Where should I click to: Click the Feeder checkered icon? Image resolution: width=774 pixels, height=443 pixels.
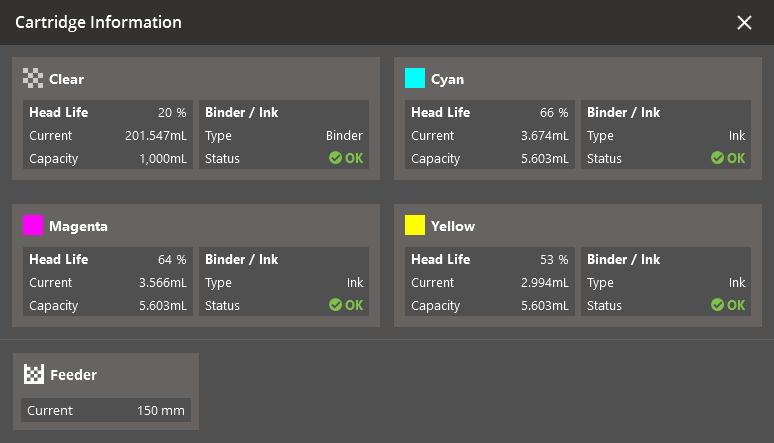coord(34,375)
